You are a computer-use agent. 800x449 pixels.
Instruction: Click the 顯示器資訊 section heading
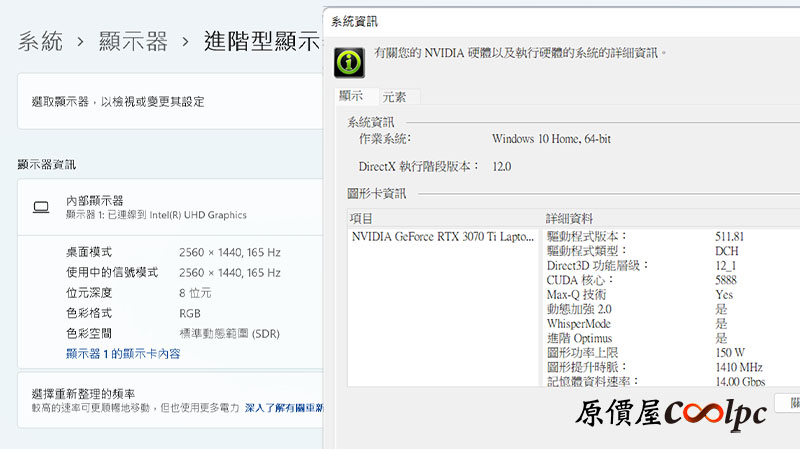pos(46,164)
